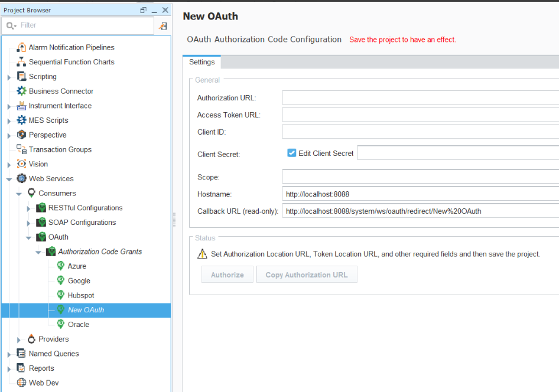Expand the Providers tree node
This screenshot has height=392, width=559.
click(19, 339)
